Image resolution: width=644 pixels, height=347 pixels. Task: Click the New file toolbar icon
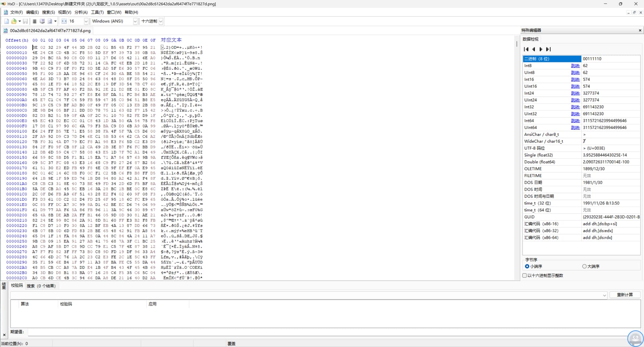click(x=6, y=21)
